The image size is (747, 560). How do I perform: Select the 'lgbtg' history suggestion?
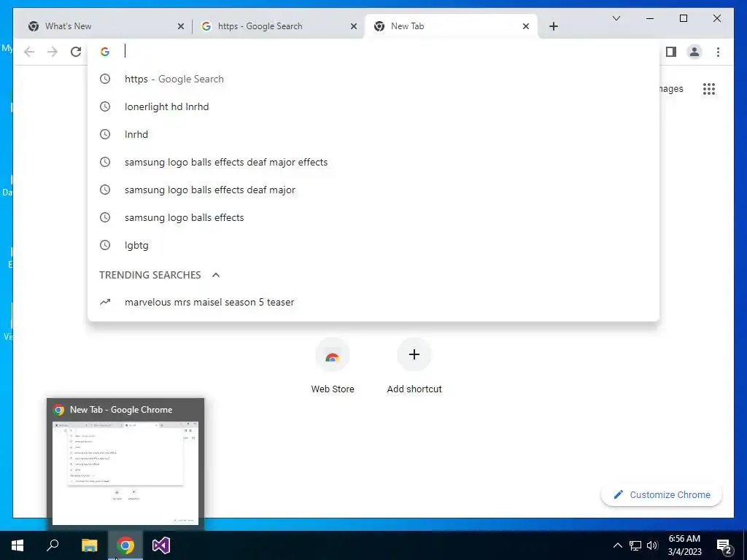point(373,245)
